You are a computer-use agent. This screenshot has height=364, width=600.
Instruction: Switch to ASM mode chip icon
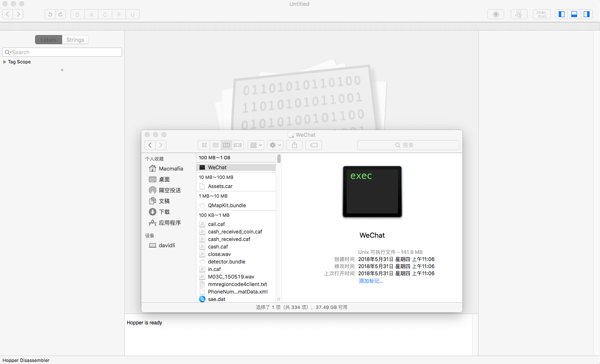click(x=496, y=14)
